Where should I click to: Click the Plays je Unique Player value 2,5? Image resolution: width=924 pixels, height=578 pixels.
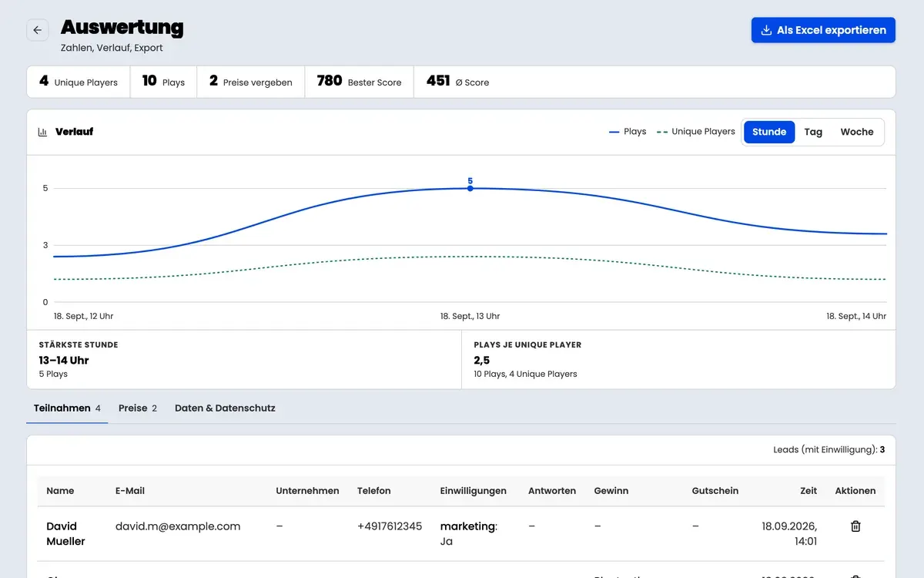(x=482, y=360)
